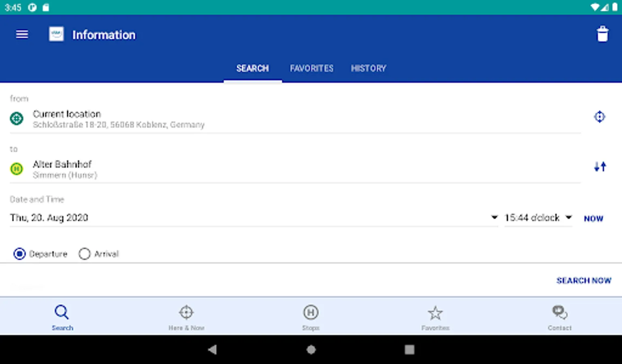622x364 pixels.
Task: Open the hamburger navigation menu
Action: [x=22, y=34]
